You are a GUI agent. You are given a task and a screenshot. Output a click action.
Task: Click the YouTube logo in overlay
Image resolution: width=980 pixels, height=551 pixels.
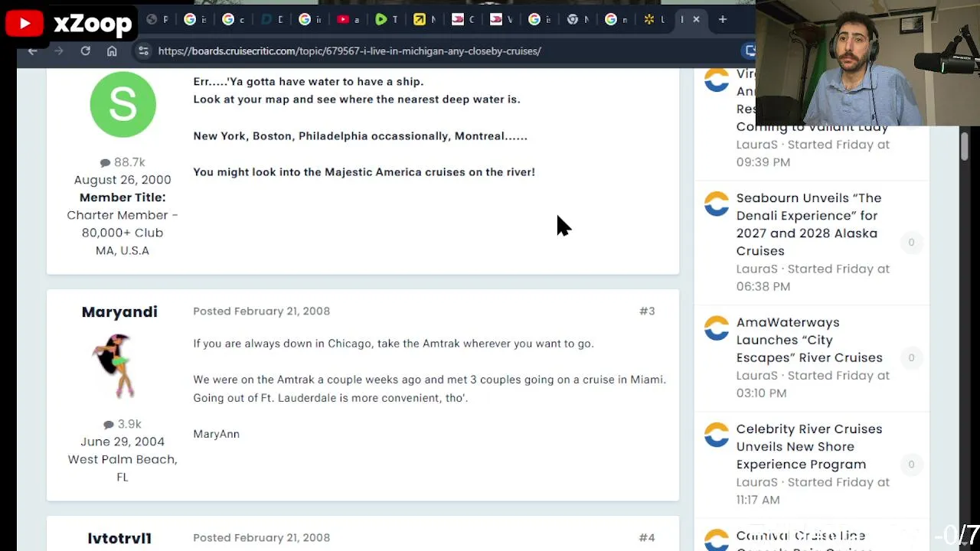pos(24,24)
